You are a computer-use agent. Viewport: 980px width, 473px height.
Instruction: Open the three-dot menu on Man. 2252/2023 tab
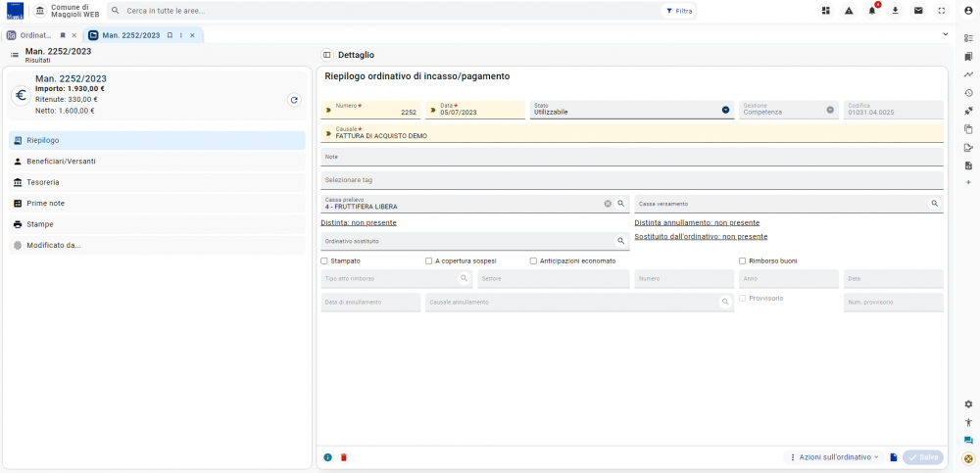(x=180, y=35)
